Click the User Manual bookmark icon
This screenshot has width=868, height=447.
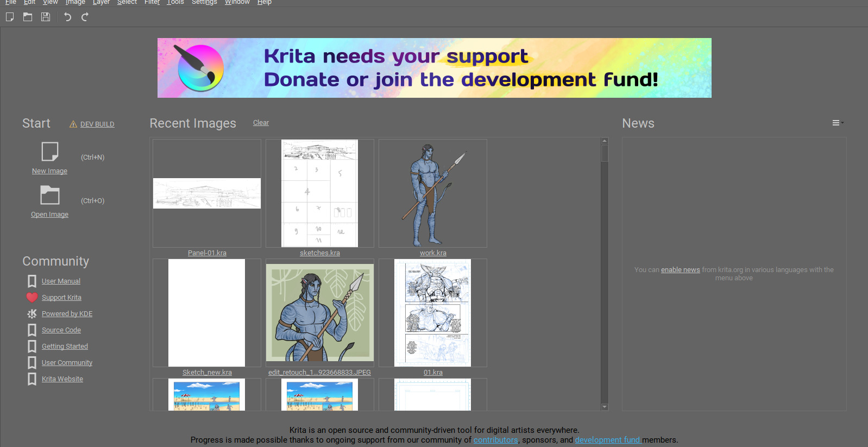click(x=32, y=281)
